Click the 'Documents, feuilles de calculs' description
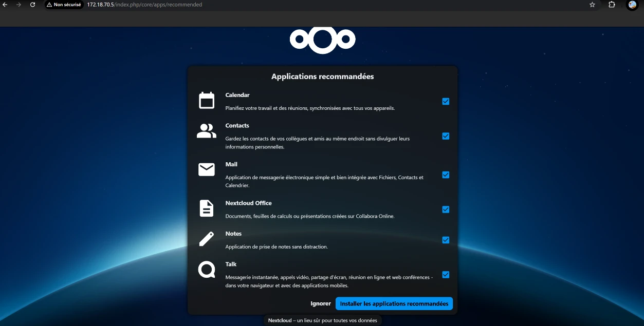The image size is (644, 326). point(310,216)
